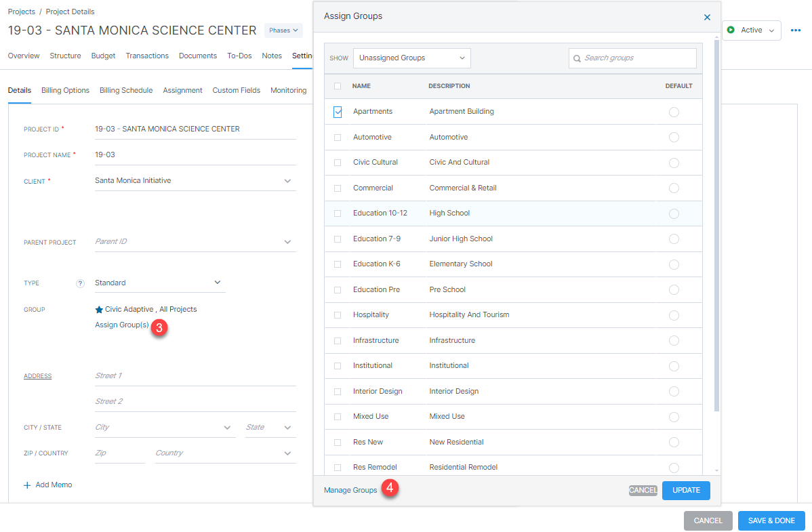
Task: Click the green status dot on Active
Action: 731,30
